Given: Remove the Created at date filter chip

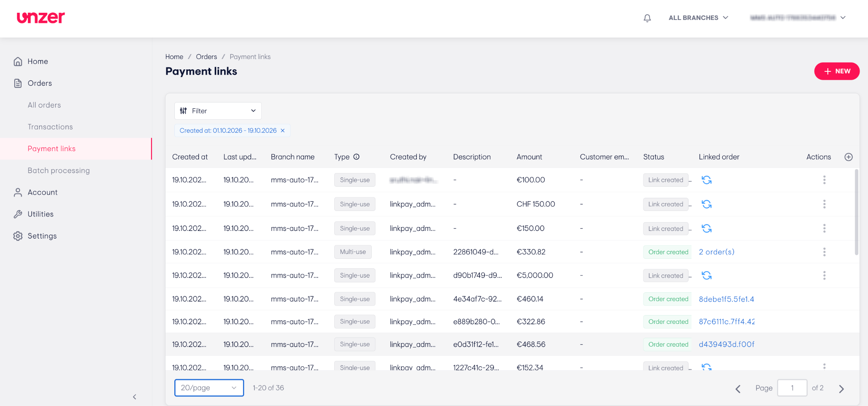Looking at the screenshot, I should tap(282, 130).
